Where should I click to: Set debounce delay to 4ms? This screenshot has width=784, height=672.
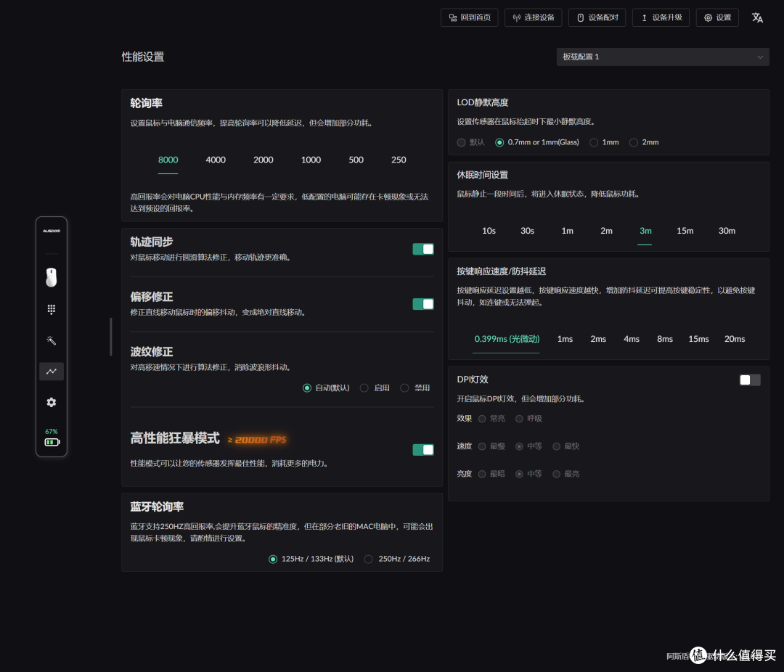(632, 339)
